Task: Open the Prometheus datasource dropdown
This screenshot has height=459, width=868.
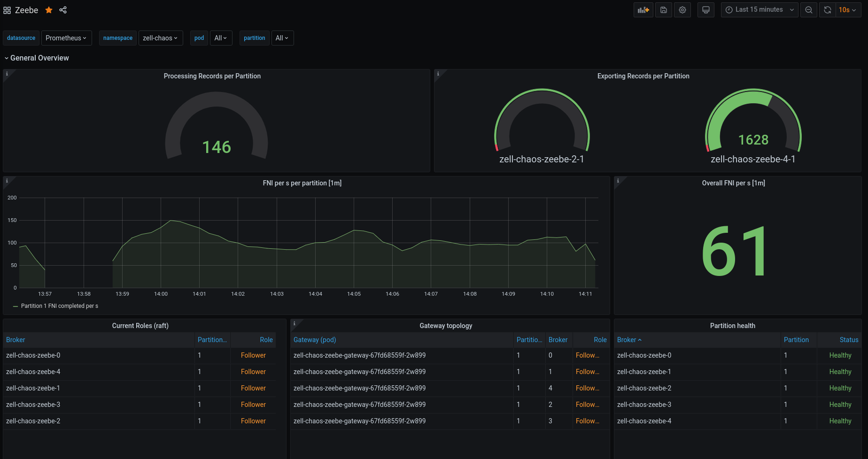Action: 66,38
